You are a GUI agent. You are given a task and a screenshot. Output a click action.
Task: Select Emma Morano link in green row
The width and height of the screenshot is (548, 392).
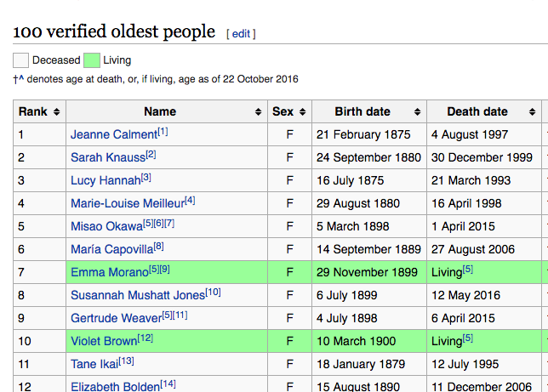(x=110, y=272)
